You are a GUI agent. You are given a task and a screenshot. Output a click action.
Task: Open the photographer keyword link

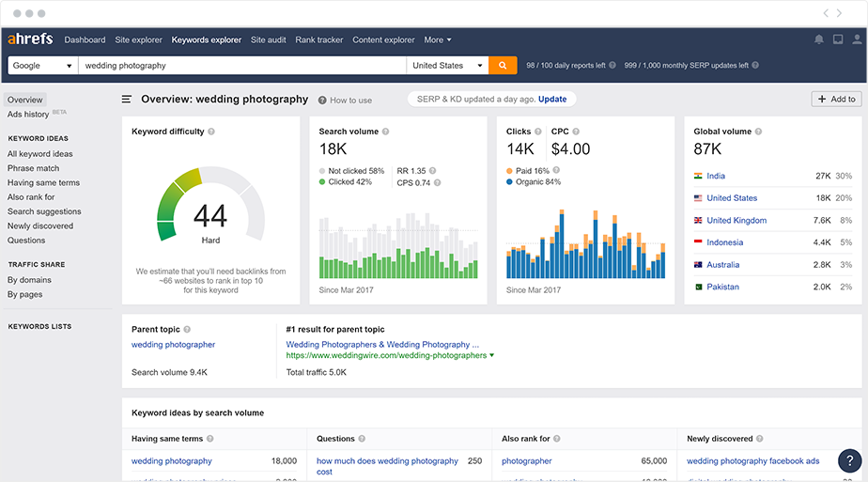[x=526, y=461]
